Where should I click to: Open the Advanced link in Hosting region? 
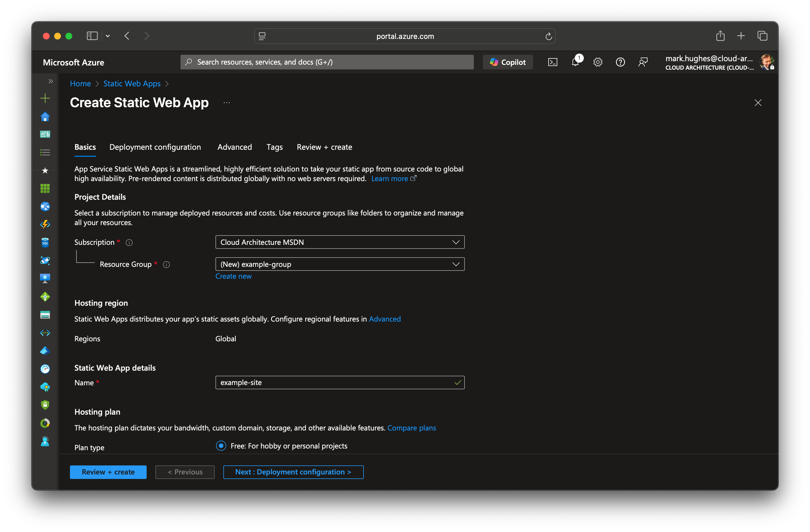coord(385,319)
